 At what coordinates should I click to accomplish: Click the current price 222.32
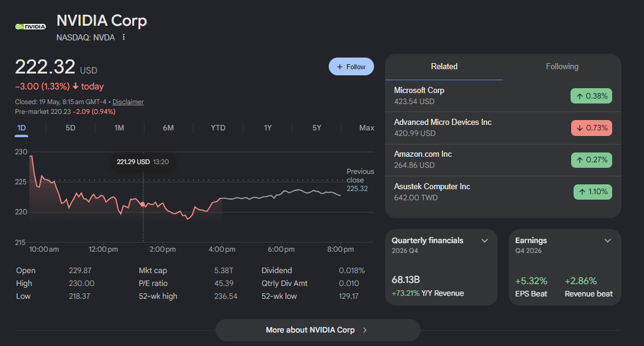tap(45, 67)
